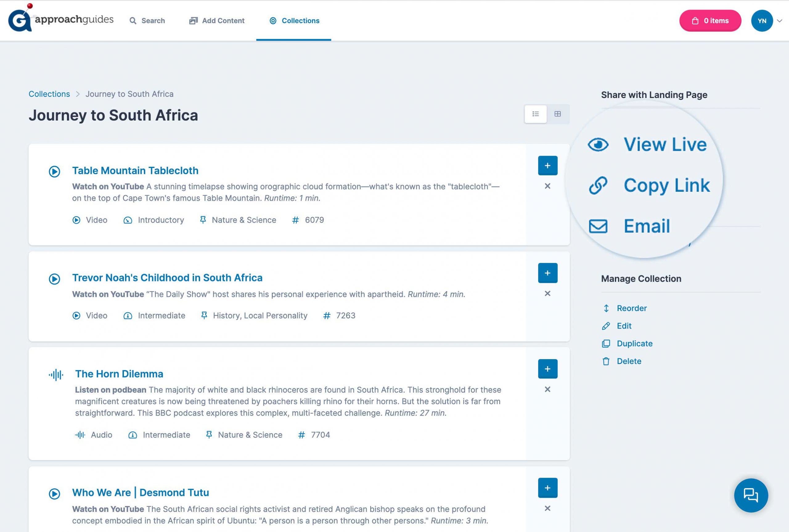Remove Who We Are Desmond Tutu item
The height and width of the screenshot is (532, 789).
(x=547, y=508)
